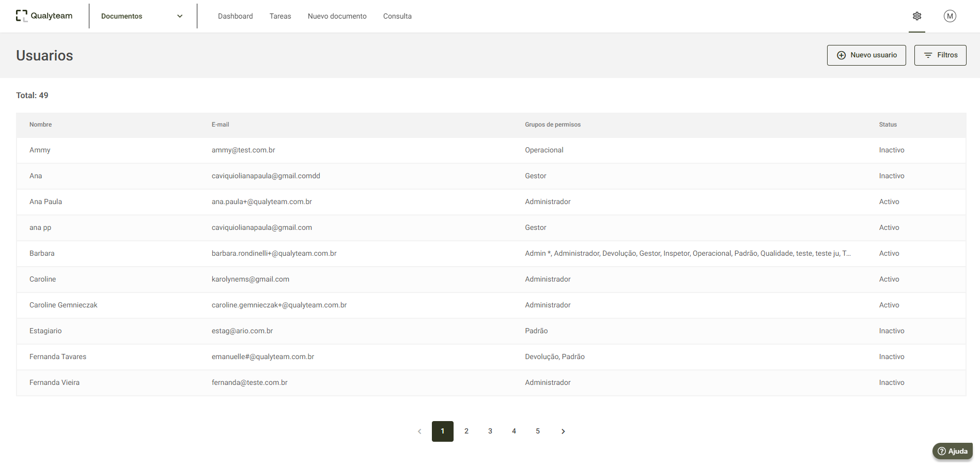The width and height of the screenshot is (980, 465).
Task: Click the Qualyteam logo
Action: (44, 16)
